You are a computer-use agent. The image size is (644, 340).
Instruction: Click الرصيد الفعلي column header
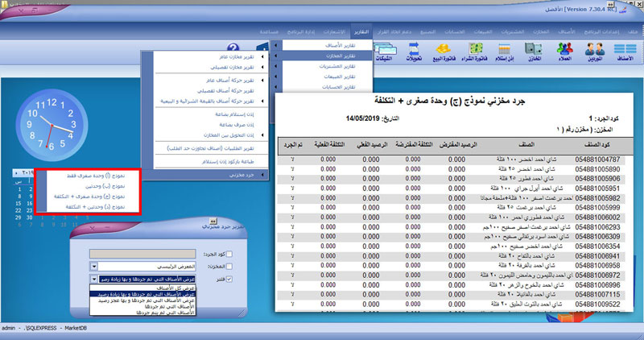tap(372, 145)
